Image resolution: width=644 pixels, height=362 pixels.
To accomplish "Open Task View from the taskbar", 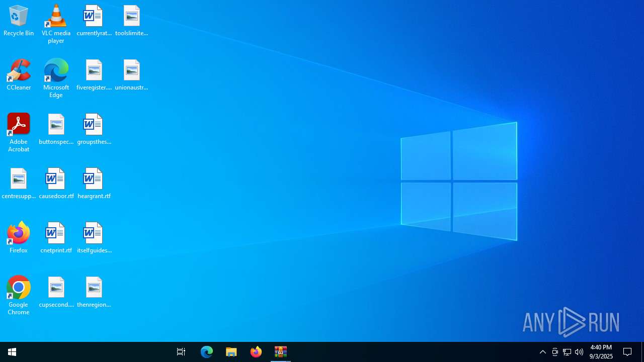I will point(181,352).
